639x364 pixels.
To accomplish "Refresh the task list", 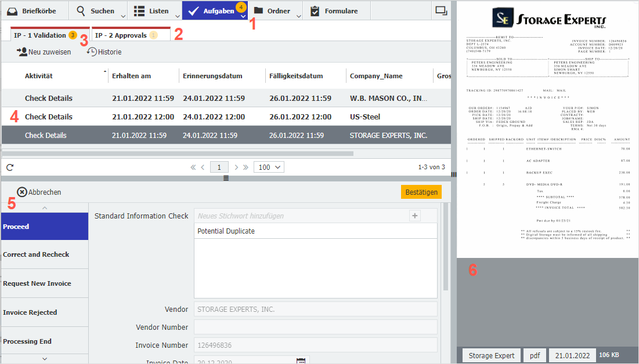I will pos(10,167).
